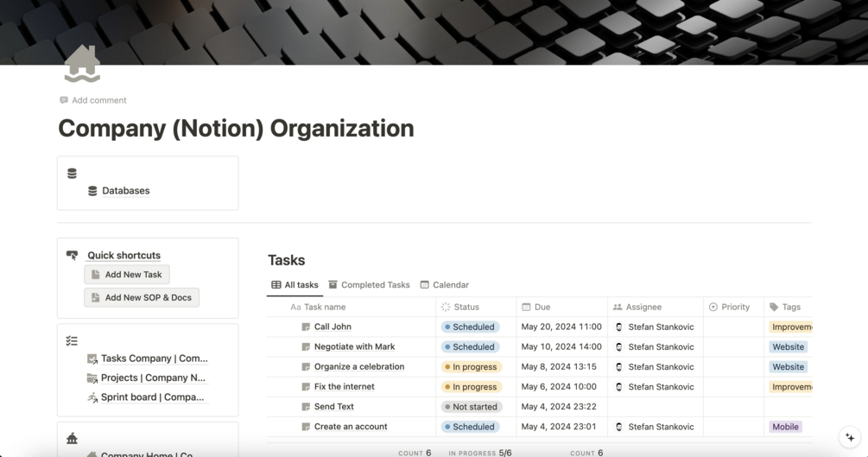Click the Quick shortcuts signpost icon
The height and width of the screenshot is (457, 868).
72,256
